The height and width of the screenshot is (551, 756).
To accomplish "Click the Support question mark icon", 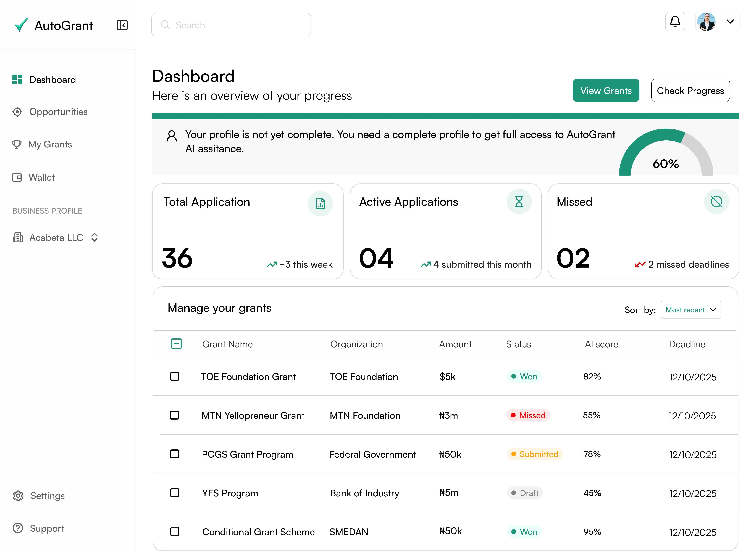I will [18, 528].
